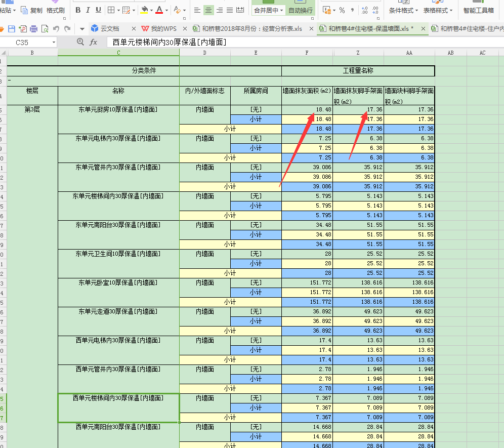
Task: Click the clear formatting eraser icon
Action: tap(177, 10)
